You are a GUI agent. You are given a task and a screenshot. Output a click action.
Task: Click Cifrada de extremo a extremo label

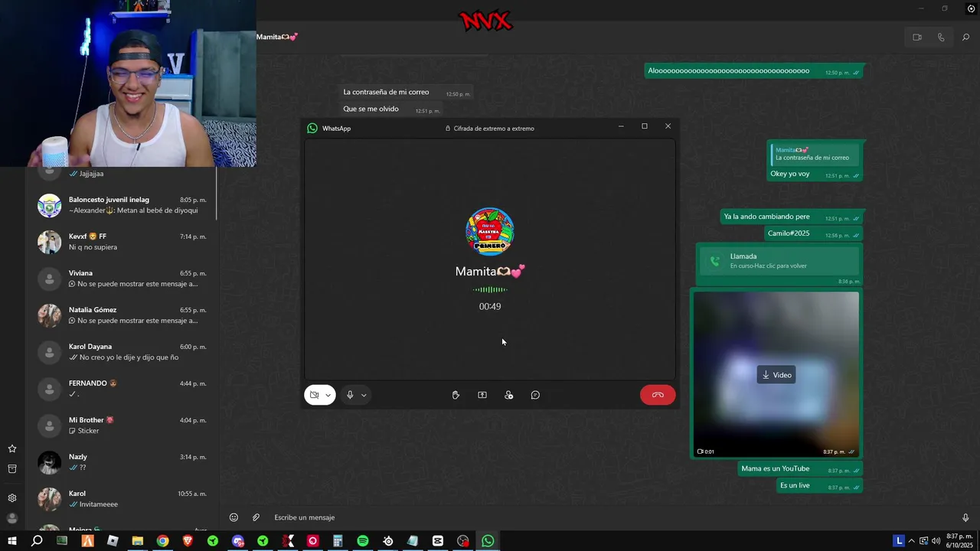[490, 129]
